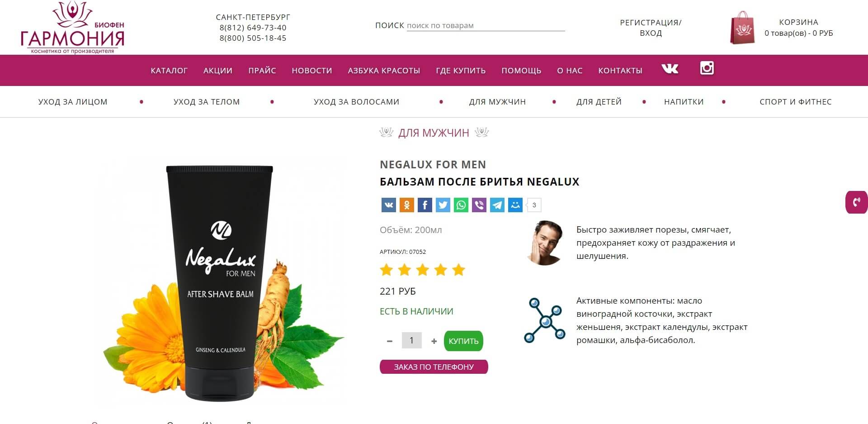The image size is (868, 424).
Task: Rate product with the fifth star
Action: coord(458,270)
